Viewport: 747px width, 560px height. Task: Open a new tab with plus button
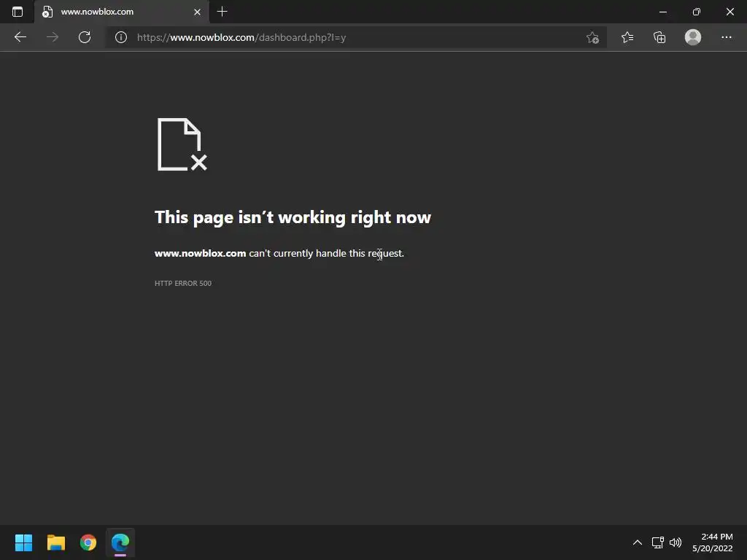click(222, 12)
